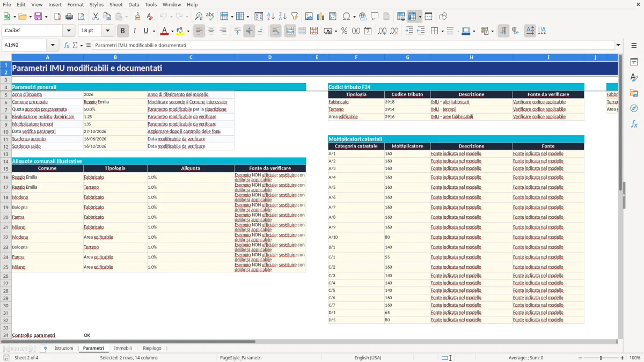Screen dimensions: 644x362
Task: Click zoom in plus button
Action: pos(623,358)
